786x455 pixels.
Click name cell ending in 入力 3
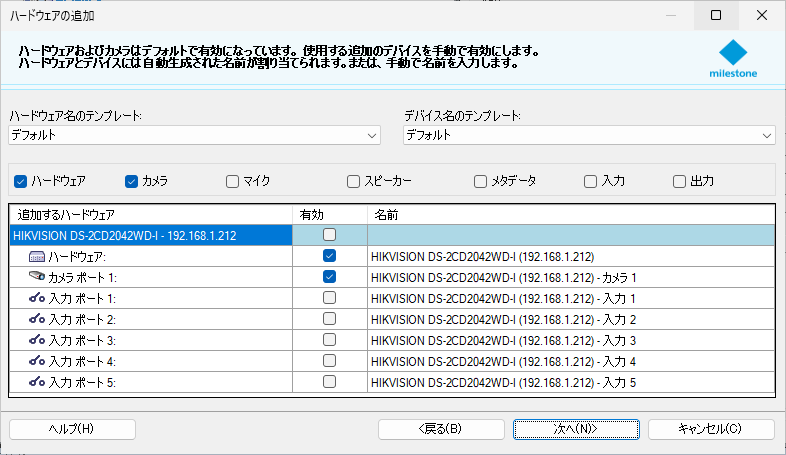pyautogui.click(x=571, y=341)
